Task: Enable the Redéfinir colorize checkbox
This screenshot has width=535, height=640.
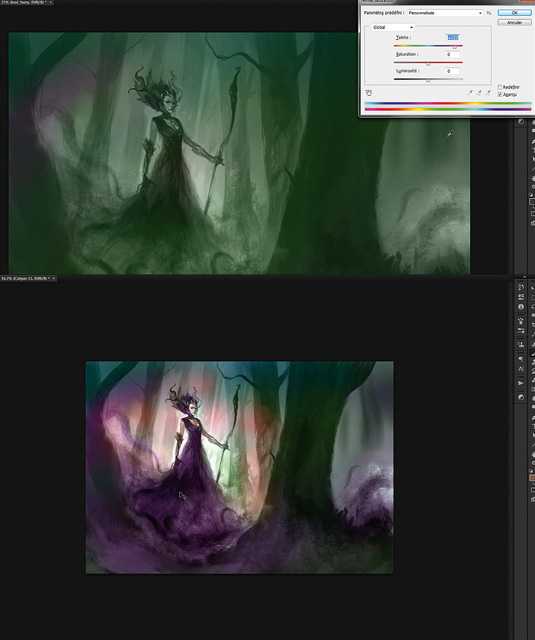Action: tap(500, 87)
